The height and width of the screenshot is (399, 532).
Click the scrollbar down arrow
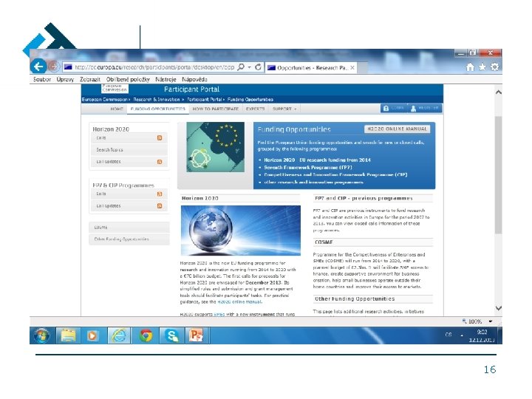498,308
